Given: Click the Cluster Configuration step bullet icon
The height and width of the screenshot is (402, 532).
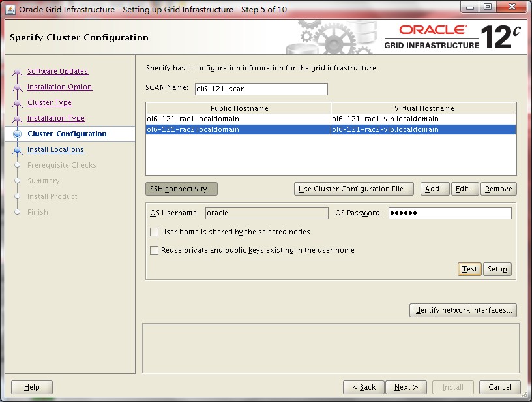Looking at the screenshot, I should point(17,134).
